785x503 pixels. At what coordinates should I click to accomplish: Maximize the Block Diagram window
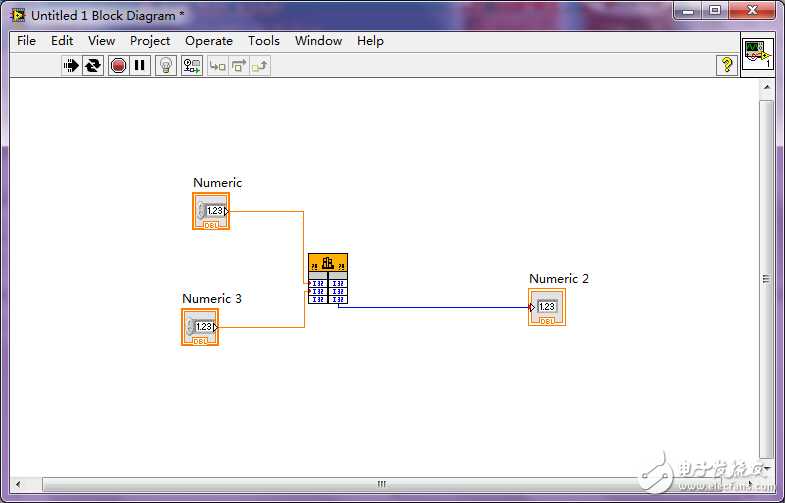(715, 10)
